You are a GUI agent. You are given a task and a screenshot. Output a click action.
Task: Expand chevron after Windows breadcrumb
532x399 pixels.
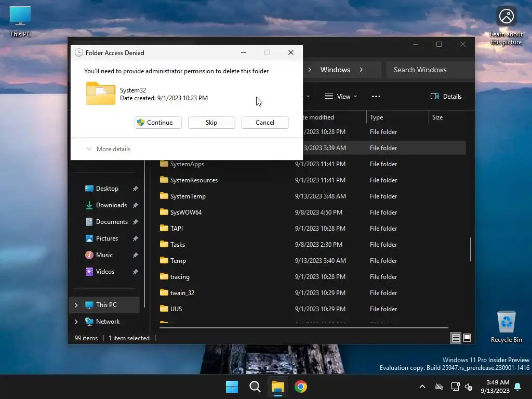point(361,70)
